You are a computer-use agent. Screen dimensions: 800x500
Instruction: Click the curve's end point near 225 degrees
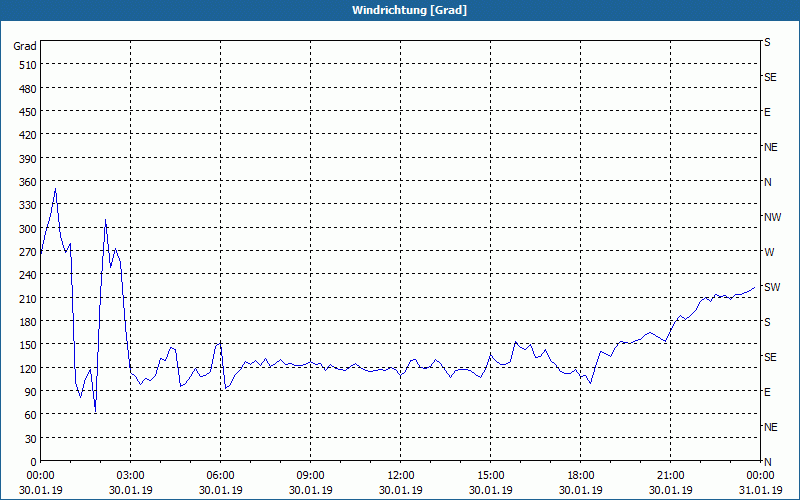[x=755, y=287]
